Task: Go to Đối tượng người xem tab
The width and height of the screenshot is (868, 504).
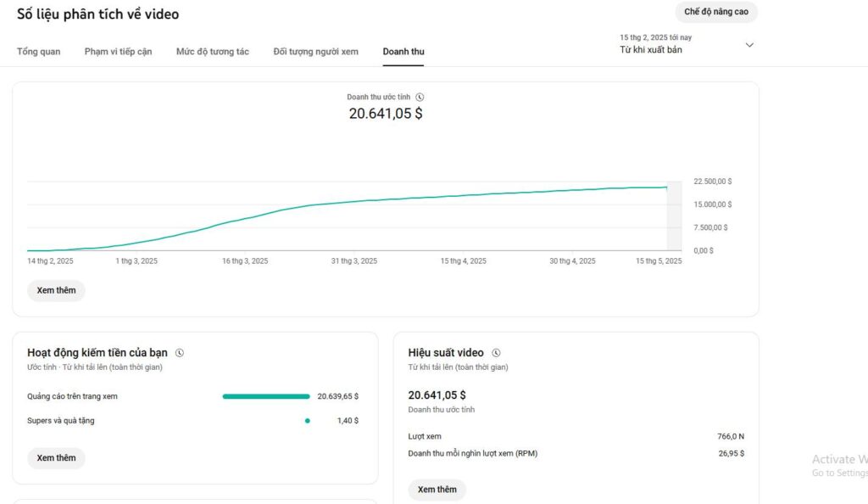Action: [315, 52]
